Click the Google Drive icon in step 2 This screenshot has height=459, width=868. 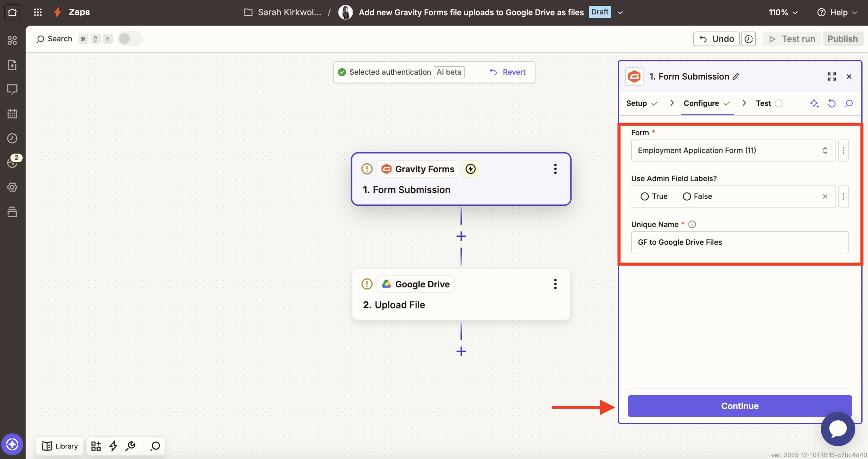pos(387,284)
